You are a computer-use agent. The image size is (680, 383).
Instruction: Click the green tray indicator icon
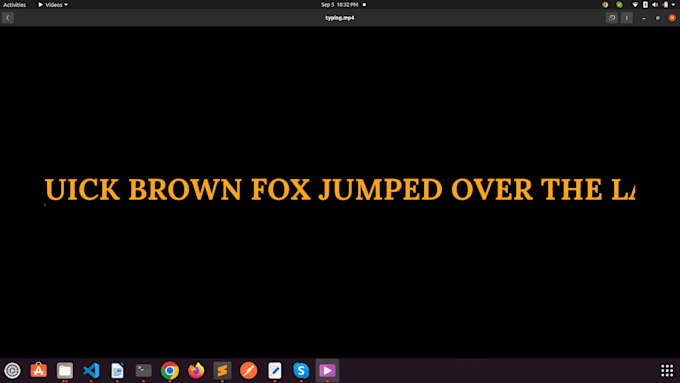coord(619,5)
